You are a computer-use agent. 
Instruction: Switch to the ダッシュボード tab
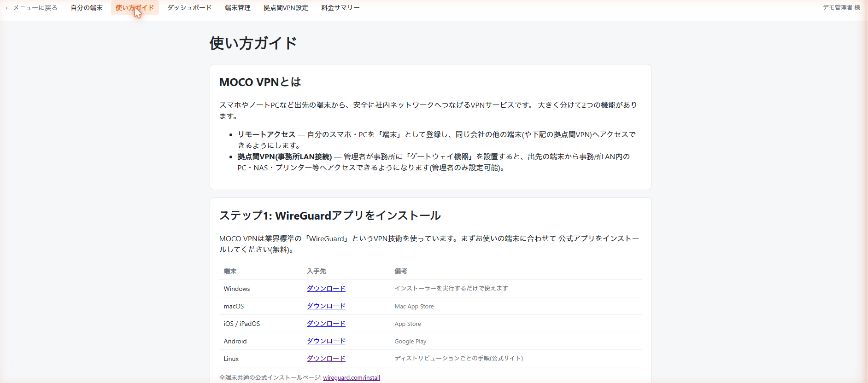click(x=189, y=8)
